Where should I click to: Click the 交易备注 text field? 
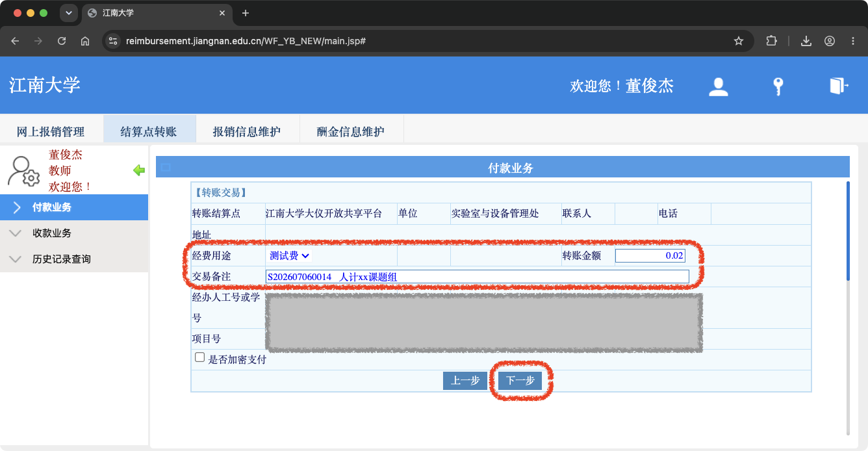coord(478,277)
